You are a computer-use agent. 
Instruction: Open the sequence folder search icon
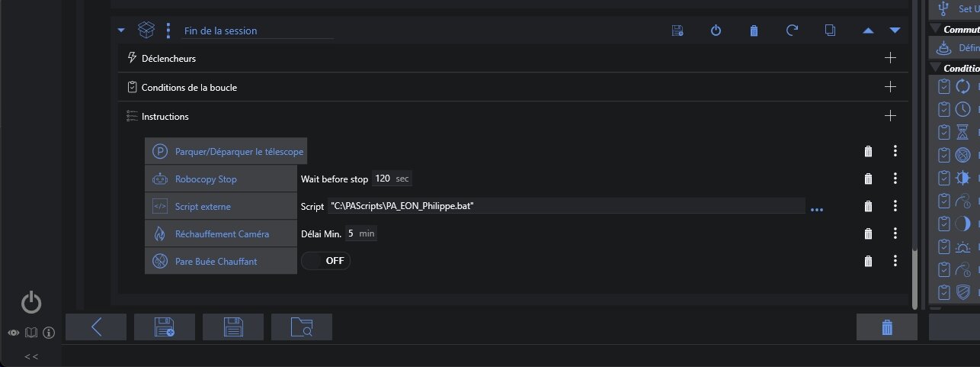[x=301, y=327]
